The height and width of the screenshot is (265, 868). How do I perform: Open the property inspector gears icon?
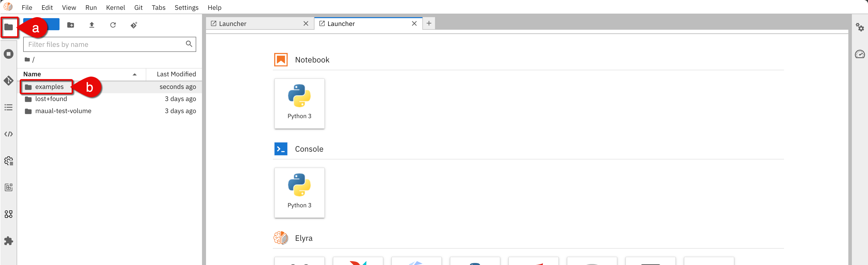click(x=860, y=27)
